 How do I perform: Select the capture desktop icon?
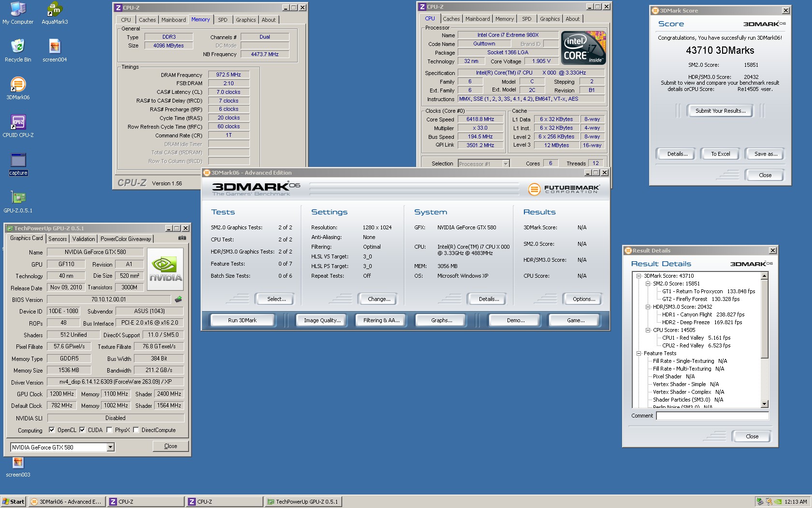pos(18,164)
